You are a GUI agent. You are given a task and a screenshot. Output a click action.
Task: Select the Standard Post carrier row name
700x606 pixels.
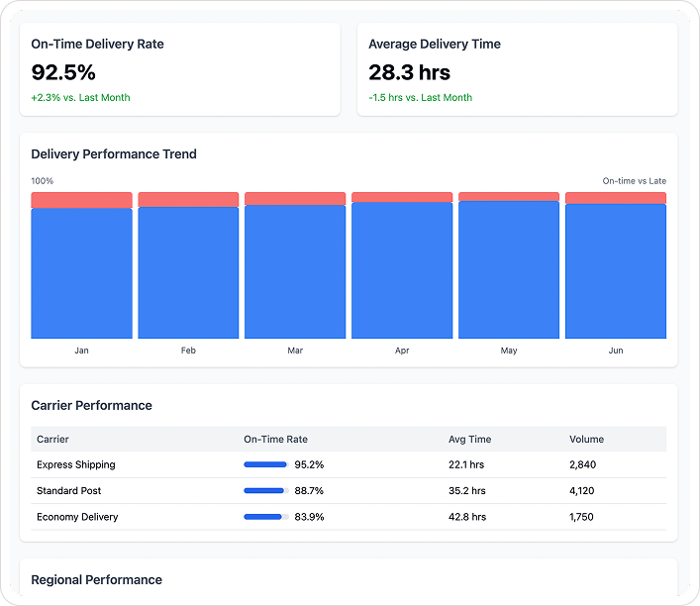click(x=68, y=491)
